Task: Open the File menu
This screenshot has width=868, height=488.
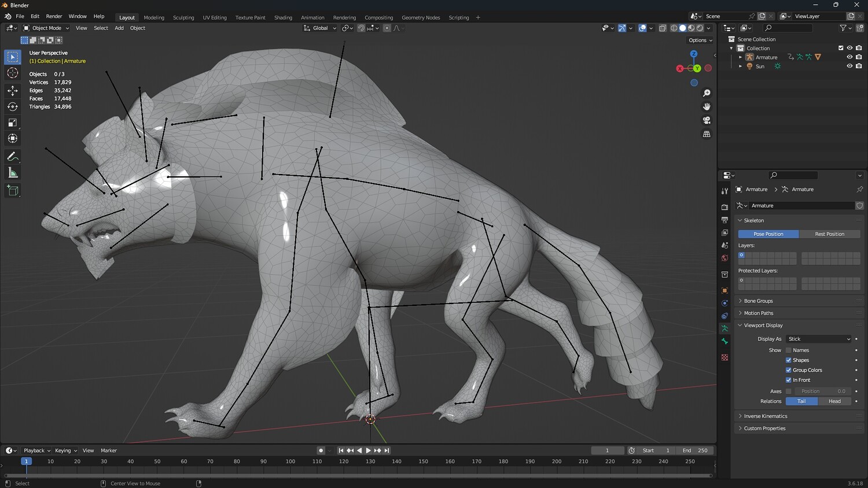Action: pos(20,16)
